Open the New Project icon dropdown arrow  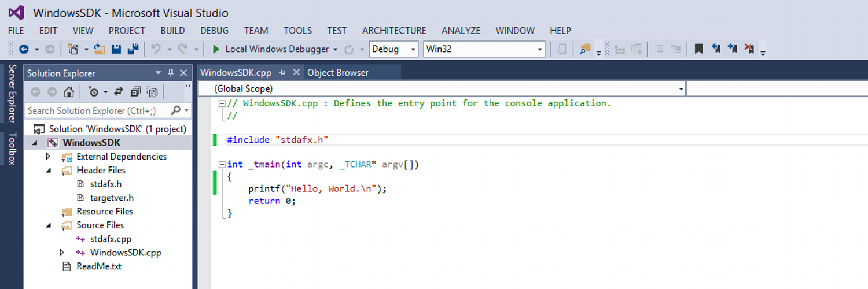coord(86,49)
